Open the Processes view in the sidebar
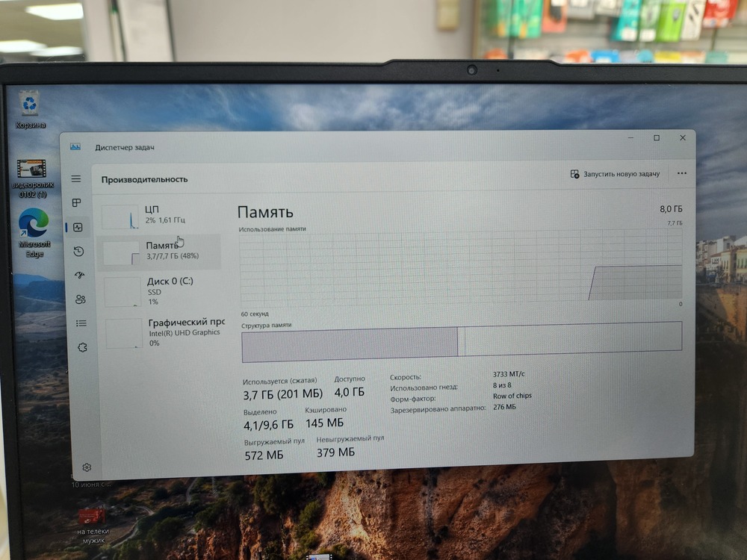The image size is (747, 560). click(x=77, y=202)
